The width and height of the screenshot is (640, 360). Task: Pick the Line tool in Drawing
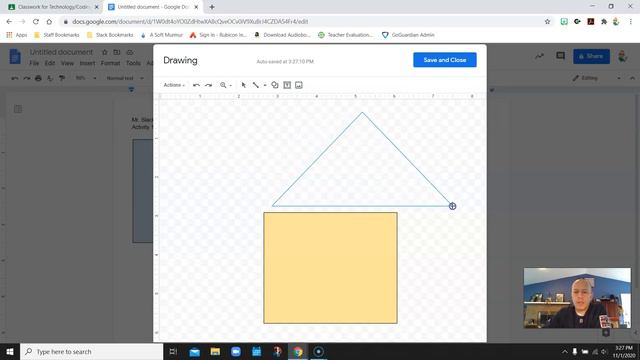coord(256,85)
